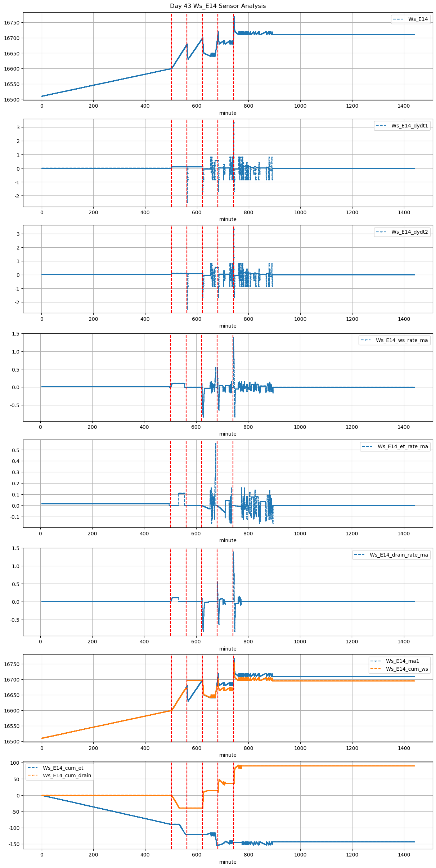
Task: Click the figure title Day 43 Ws_E14 Sensor Analysis
Action: pyautogui.click(x=218, y=6)
